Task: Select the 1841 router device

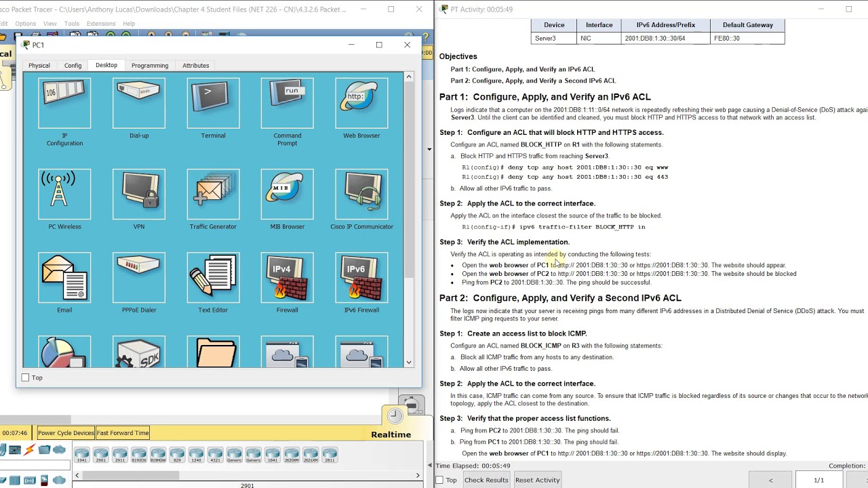Action: coord(273,455)
